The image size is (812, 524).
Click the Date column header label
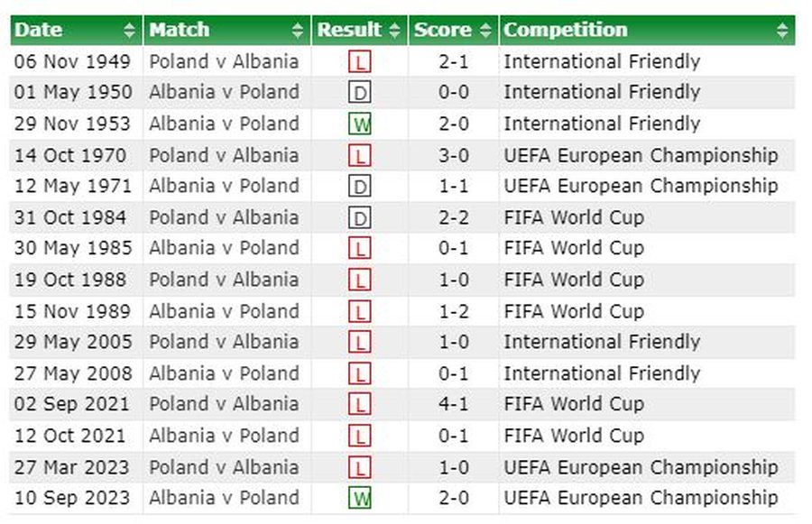(37, 30)
